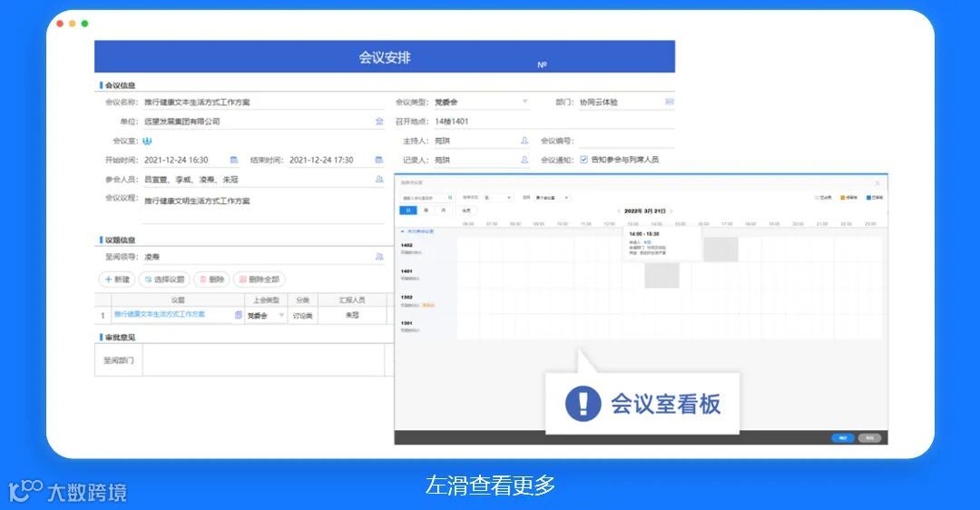Click the 朱冠 reporter cell in agenda table
The width and height of the screenshot is (980, 510).
pos(352,316)
